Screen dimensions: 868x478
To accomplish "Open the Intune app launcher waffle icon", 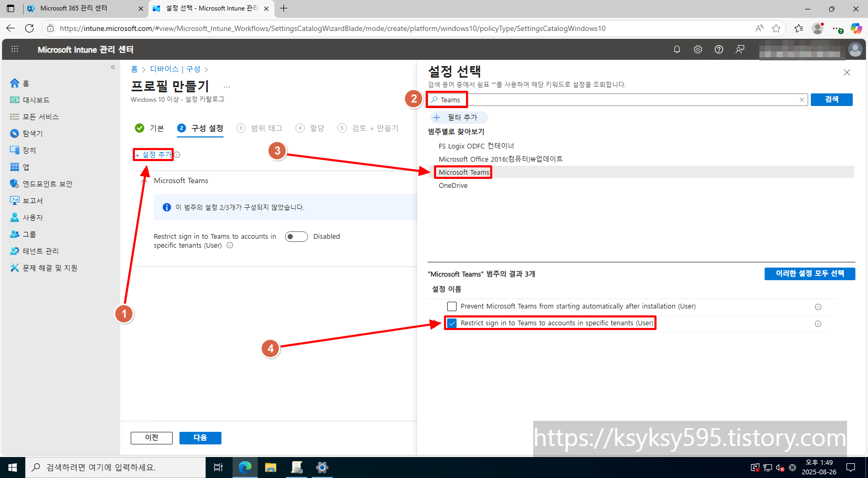I will [15, 49].
